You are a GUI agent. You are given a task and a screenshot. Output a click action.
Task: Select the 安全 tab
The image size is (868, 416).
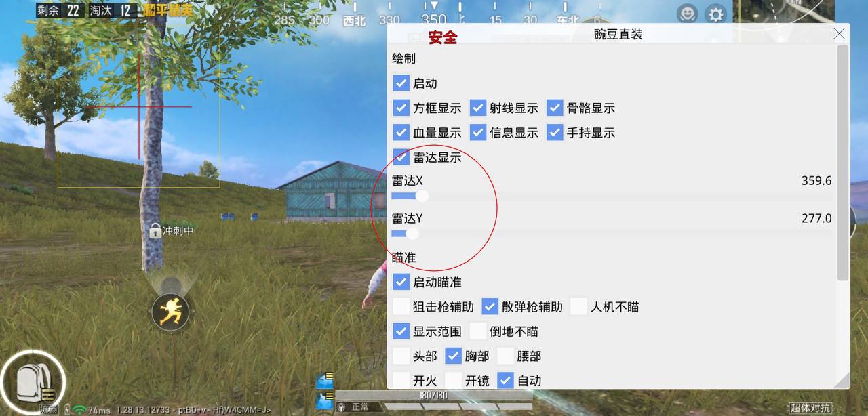pos(441,38)
